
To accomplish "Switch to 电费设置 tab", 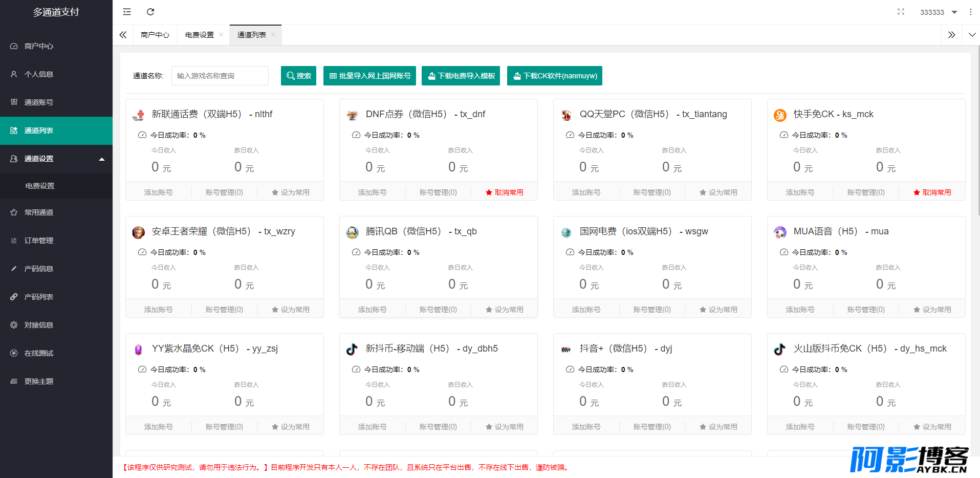I will 200,35.
